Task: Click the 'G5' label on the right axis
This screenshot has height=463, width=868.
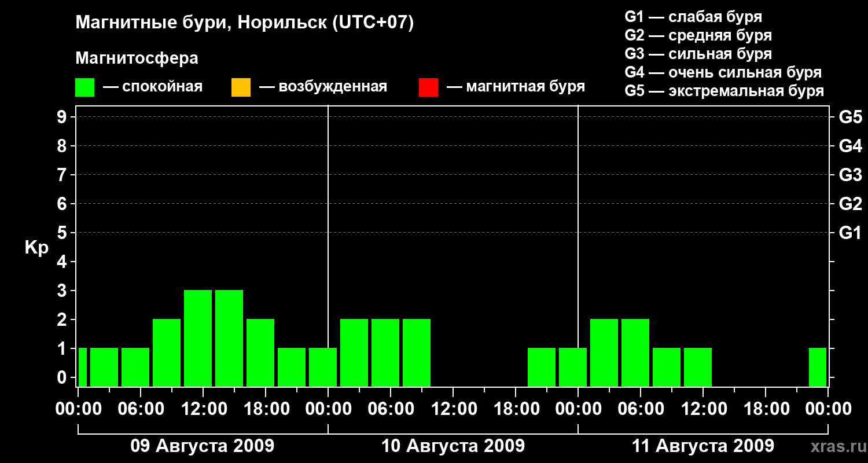Action: point(850,117)
